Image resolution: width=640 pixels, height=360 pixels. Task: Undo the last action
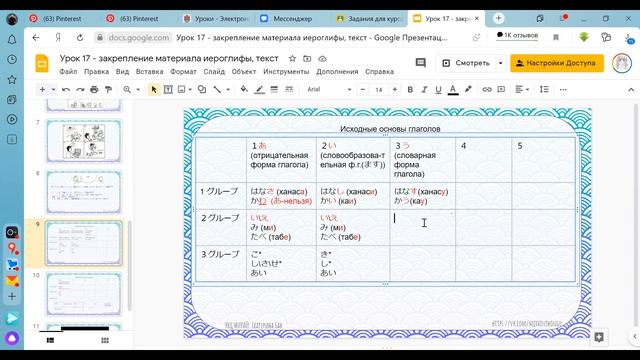[66, 89]
